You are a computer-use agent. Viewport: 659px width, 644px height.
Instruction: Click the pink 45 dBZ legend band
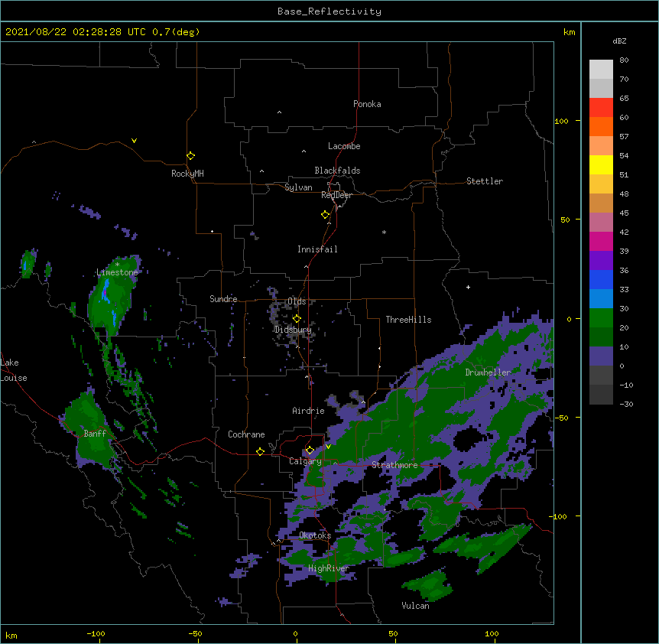click(x=601, y=223)
